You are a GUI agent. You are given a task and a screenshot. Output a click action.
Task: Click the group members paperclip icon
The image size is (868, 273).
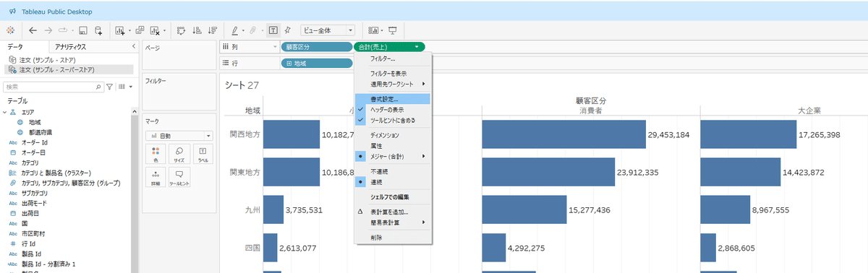click(x=253, y=30)
